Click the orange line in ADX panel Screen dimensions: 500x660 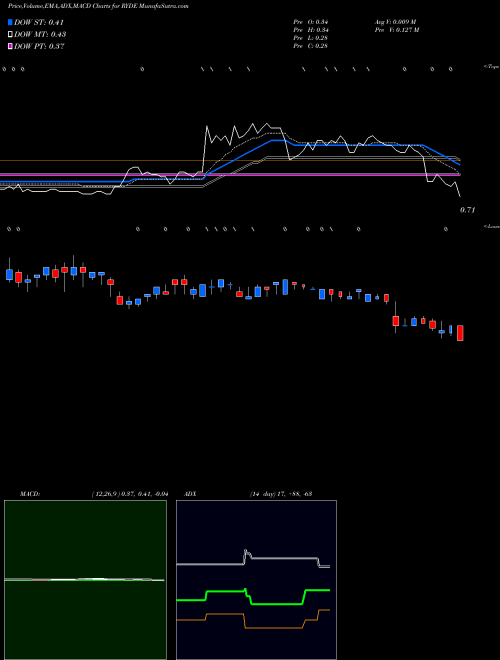(x=253, y=619)
